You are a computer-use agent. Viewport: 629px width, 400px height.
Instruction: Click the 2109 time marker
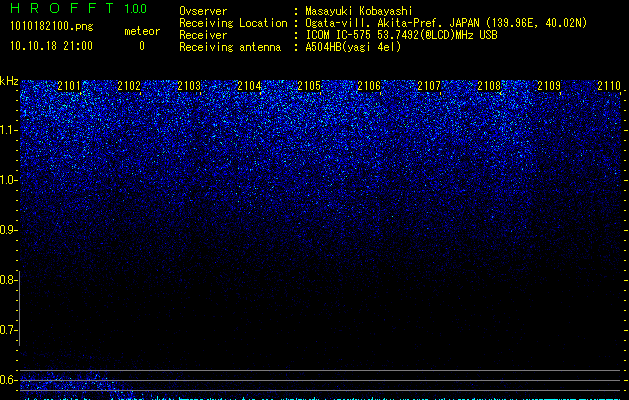(549, 86)
